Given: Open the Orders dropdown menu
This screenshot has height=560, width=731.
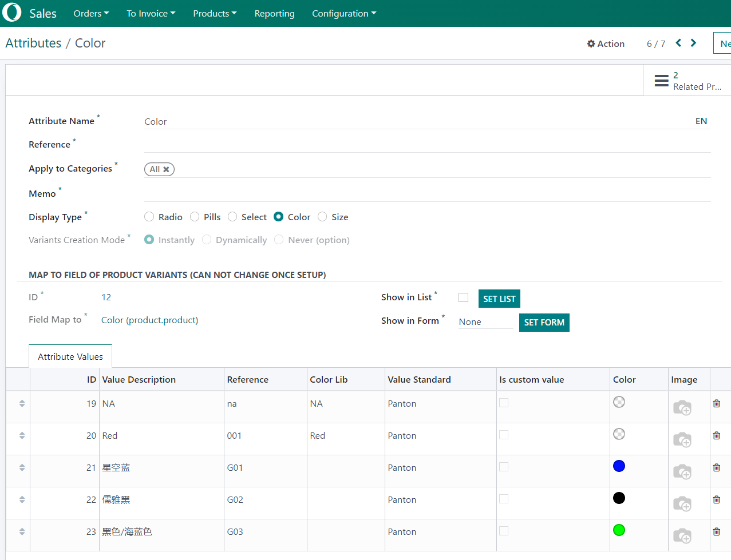Looking at the screenshot, I should coord(91,13).
